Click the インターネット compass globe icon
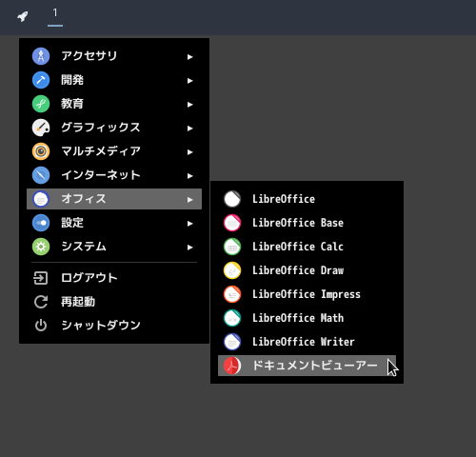 [41, 175]
